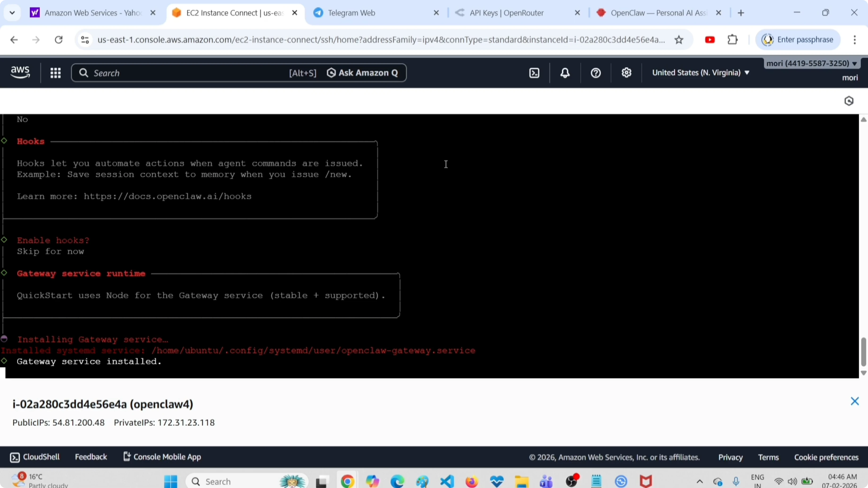Viewport: 868px width, 488px height.
Task: Click the hexagon icon above terminal
Action: click(848, 101)
